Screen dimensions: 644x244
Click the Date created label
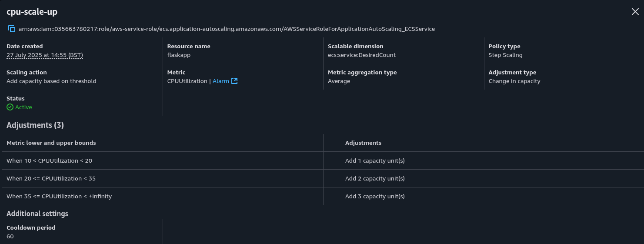pos(25,46)
